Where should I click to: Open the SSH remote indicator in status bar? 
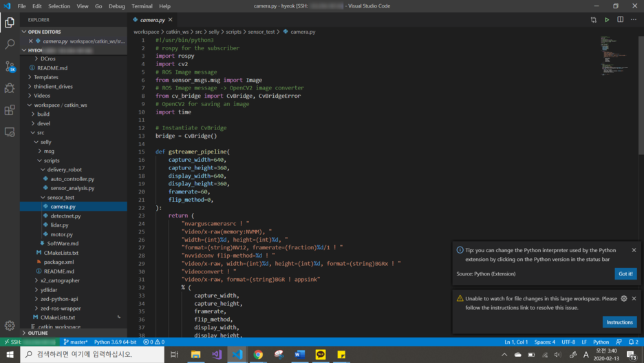click(30, 342)
